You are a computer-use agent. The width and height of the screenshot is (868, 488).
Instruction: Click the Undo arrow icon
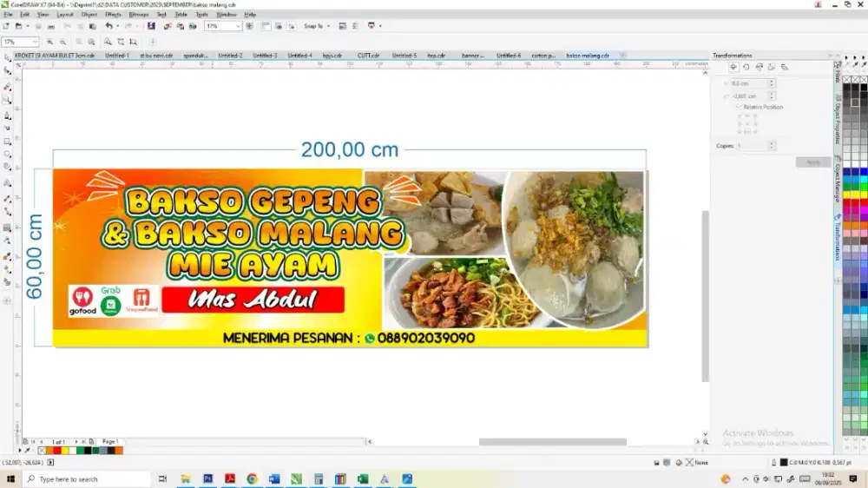[109, 26]
